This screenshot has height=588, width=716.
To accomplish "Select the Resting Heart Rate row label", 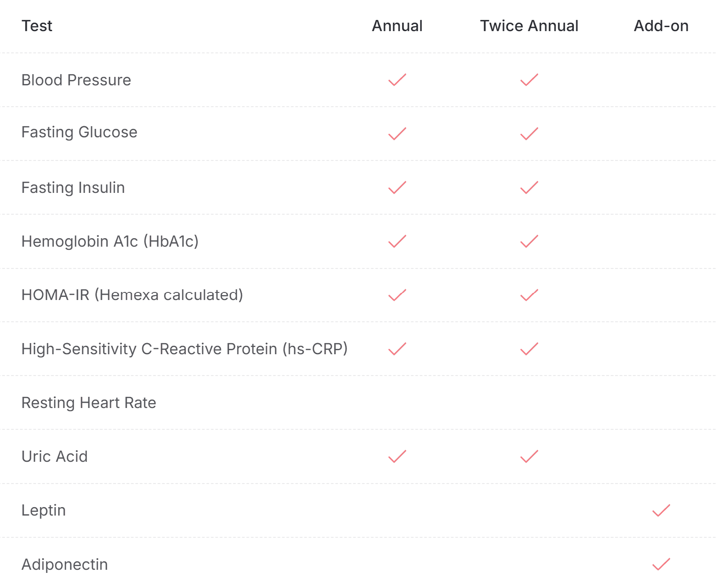I will coord(89,403).
